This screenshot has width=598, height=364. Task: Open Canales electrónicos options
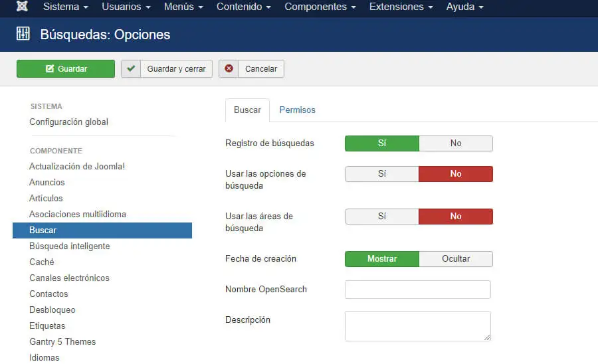point(69,278)
